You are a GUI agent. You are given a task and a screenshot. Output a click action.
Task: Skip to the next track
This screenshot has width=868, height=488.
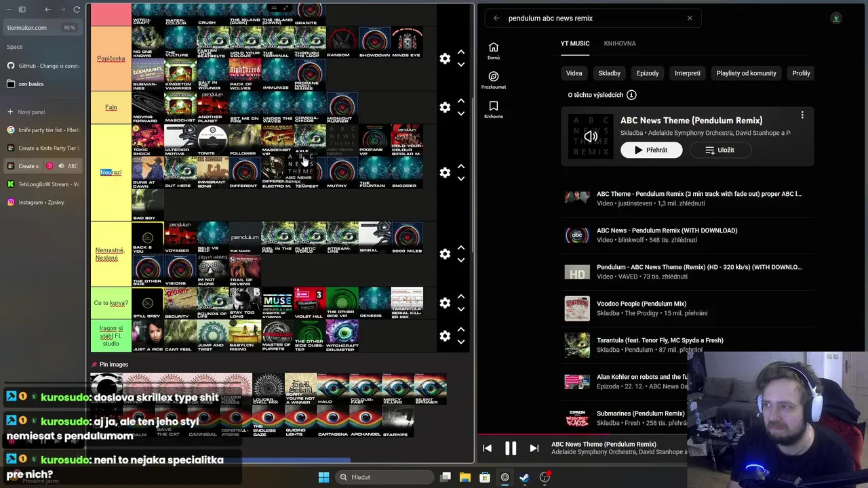[534, 448]
